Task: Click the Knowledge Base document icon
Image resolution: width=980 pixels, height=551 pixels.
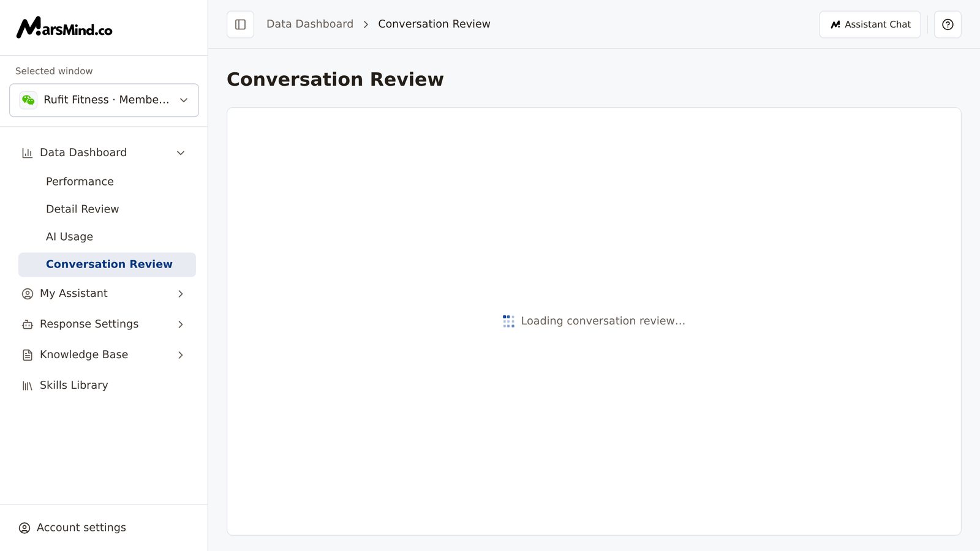Action: pyautogui.click(x=27, y=355)
